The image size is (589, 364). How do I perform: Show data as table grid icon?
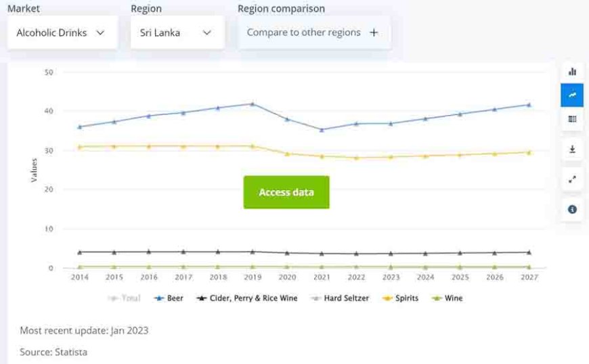(x=572, y=119)
